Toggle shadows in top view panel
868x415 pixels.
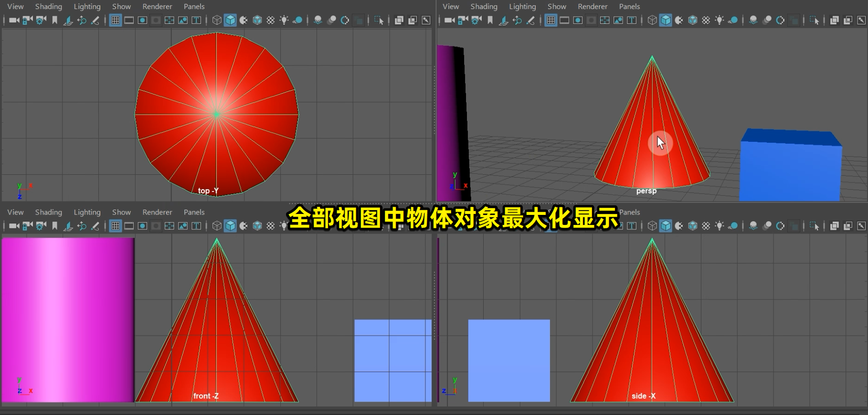coord(297,20)
